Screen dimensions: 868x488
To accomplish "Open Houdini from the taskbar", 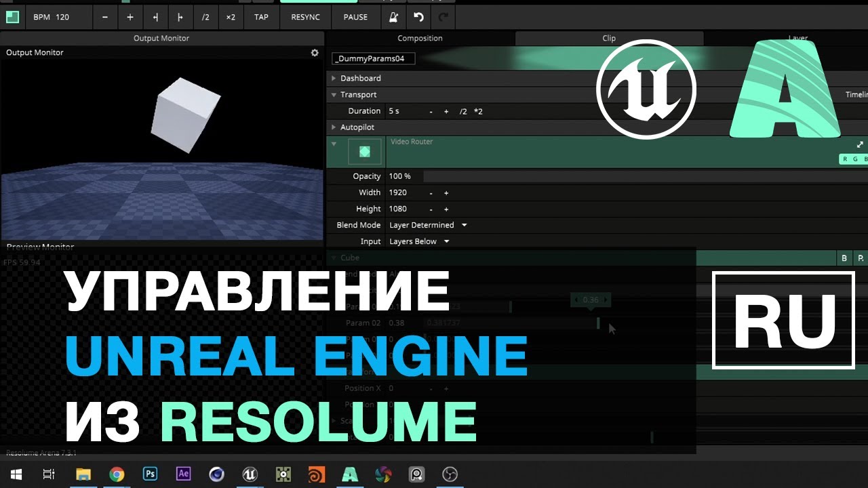I will 317,474.
